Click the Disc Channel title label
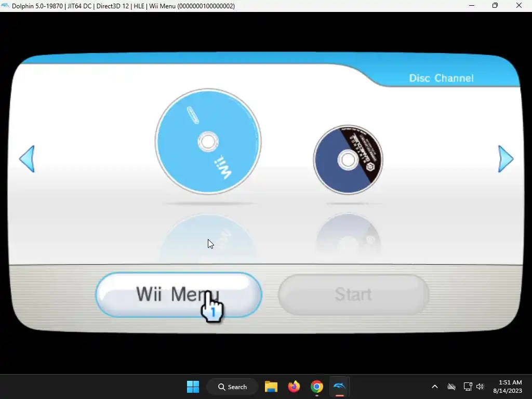 point(441,78)
